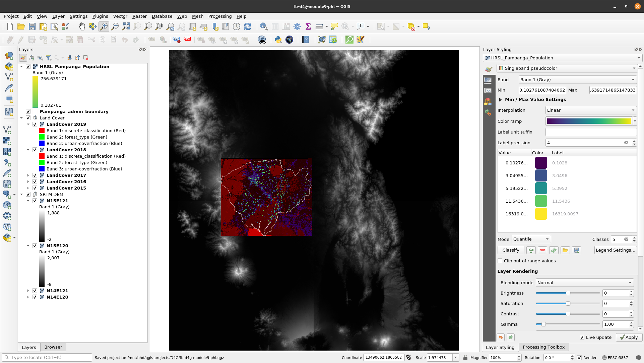
Task: Click the Legend Settings button
Action: click(615, 250)
